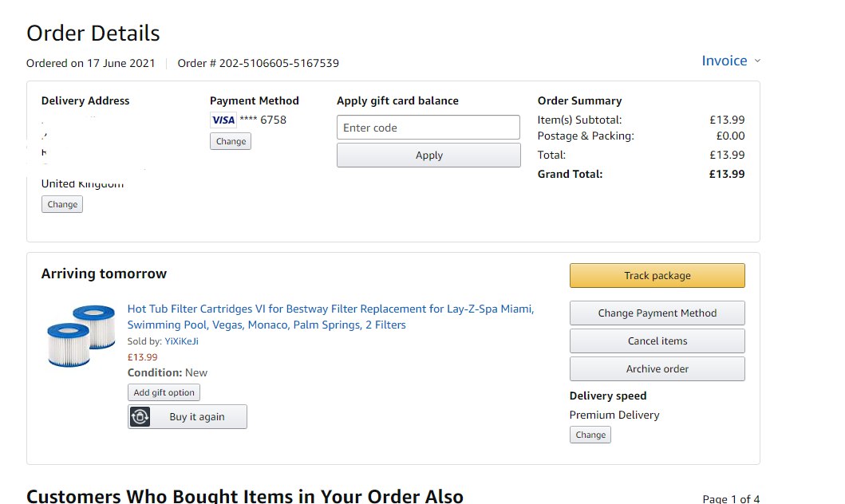Click the Buy it again refresh icon
The image size is (845, 504).
coord(140,416)
